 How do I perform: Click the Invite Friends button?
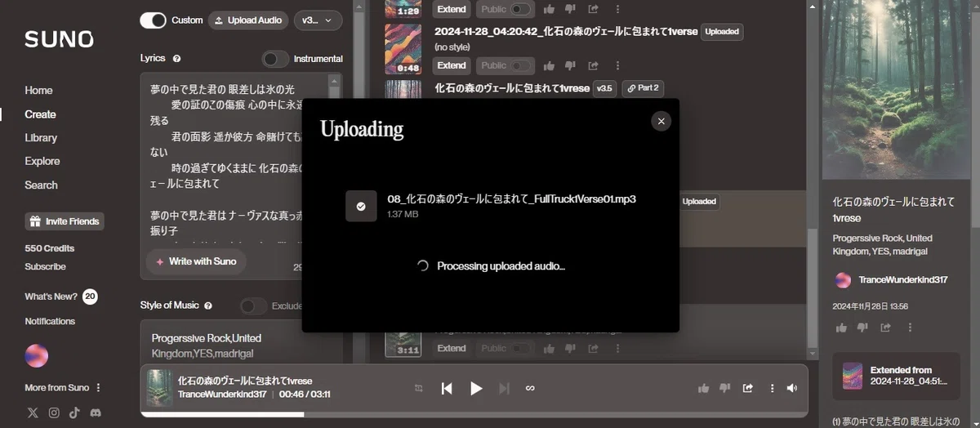65,221
